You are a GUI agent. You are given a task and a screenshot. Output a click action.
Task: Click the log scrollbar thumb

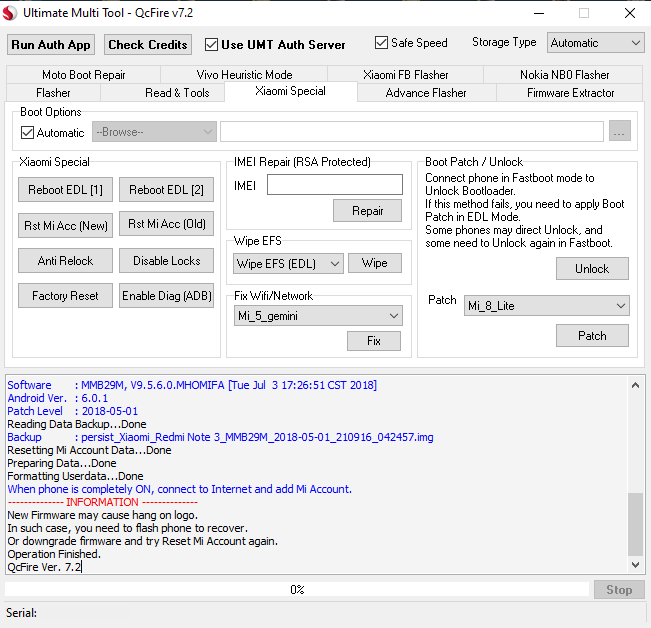coord(635,524)
